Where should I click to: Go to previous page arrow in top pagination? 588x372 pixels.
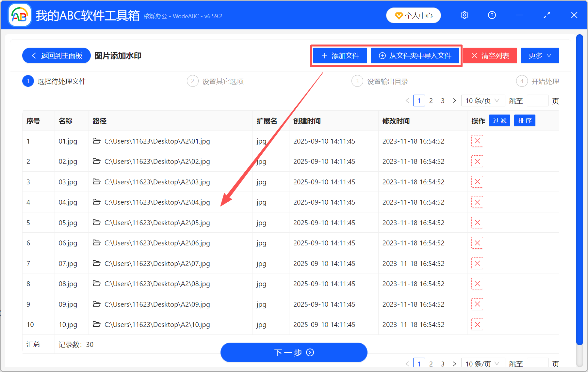[x=407, y=101]
